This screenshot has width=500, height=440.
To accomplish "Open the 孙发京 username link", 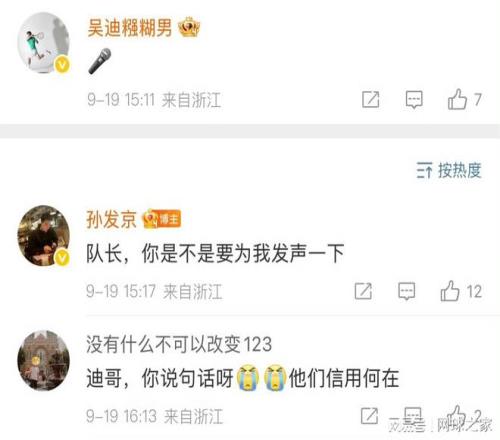I will click(x=111, y=219).
